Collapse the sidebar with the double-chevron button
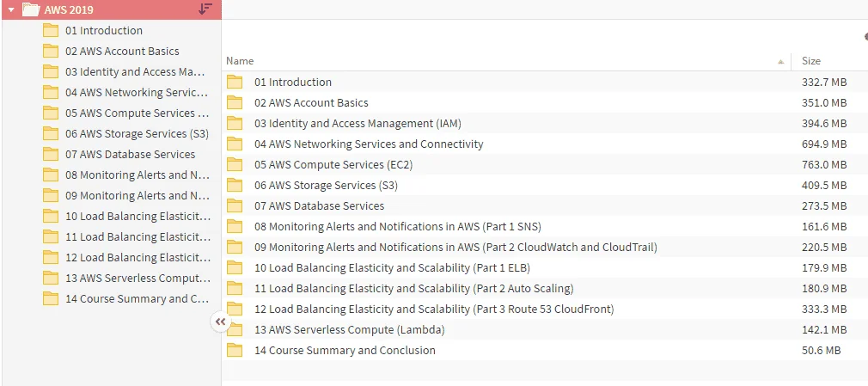Viewport: 868px width, 386px height. 220,322
